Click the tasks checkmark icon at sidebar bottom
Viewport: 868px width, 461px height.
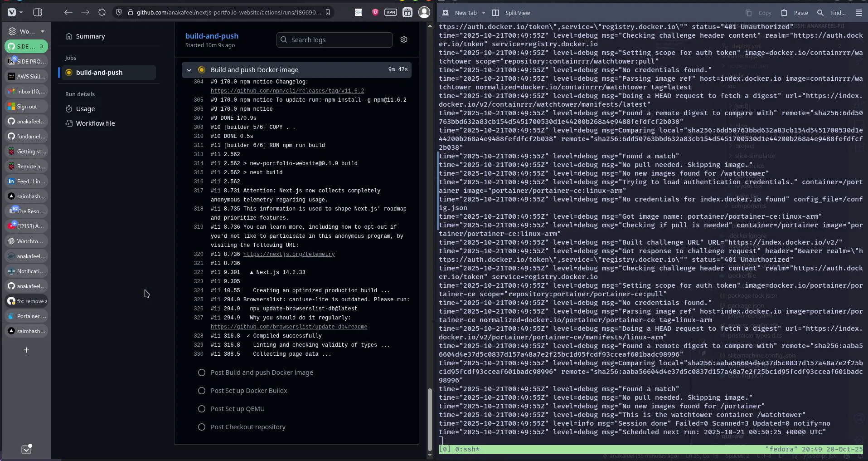click(x=26, y=449)
